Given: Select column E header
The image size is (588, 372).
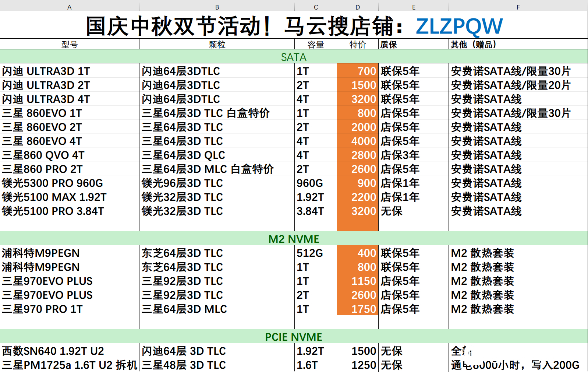Looking at the screenshot, I should pos(414,7).
